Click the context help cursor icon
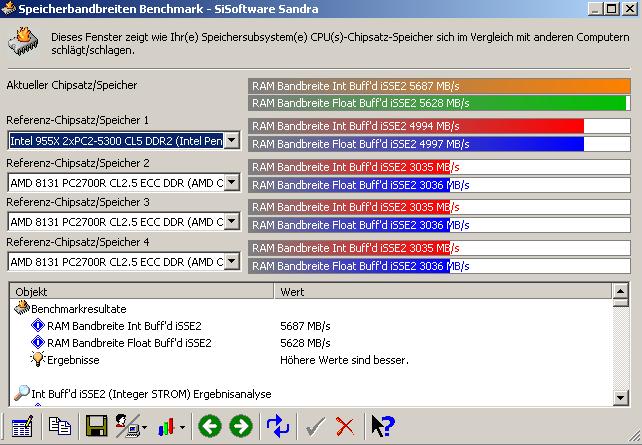This screenshot has width=642, height=445. point(383,426)
